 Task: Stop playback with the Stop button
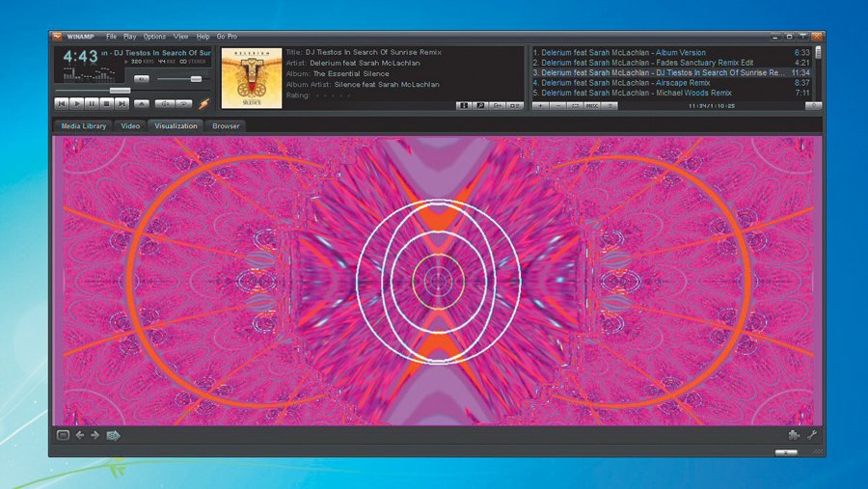tap(107, 102)
